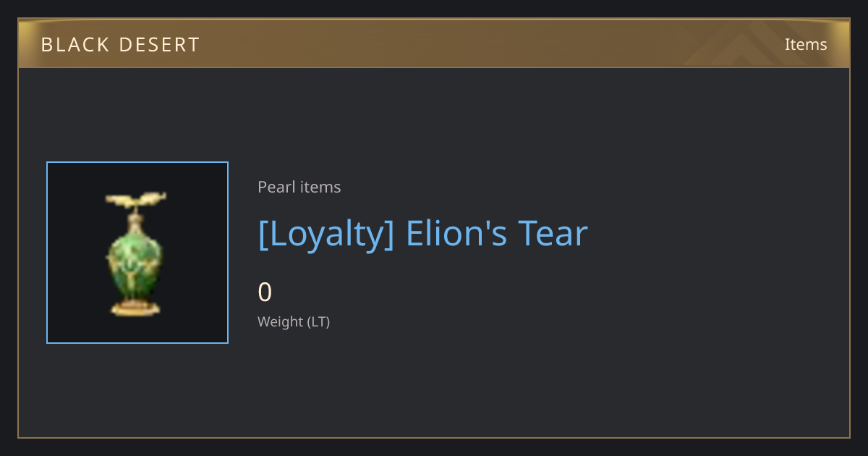
Task: Click the [Loyalty] prefix of the item name
Action: (x=326, y=235)
